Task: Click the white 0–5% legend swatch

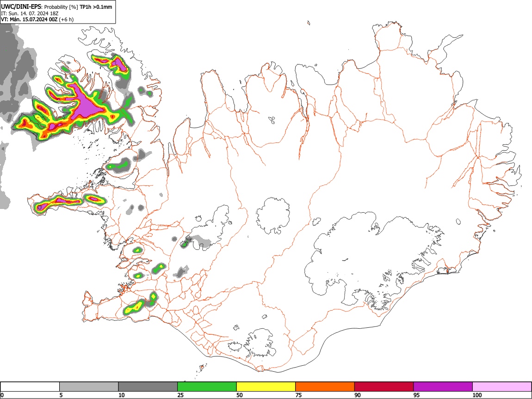Action: (x=30, y=387)
